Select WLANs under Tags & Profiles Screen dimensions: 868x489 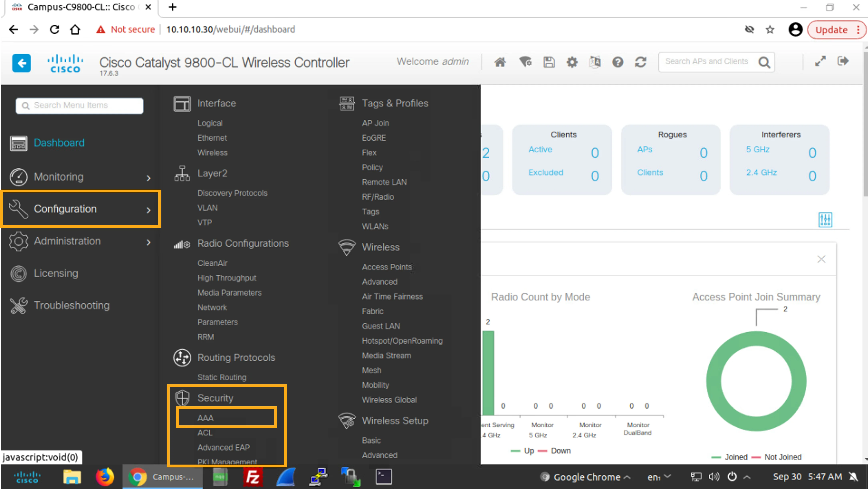pyautogui.click(x=375, y=226)
